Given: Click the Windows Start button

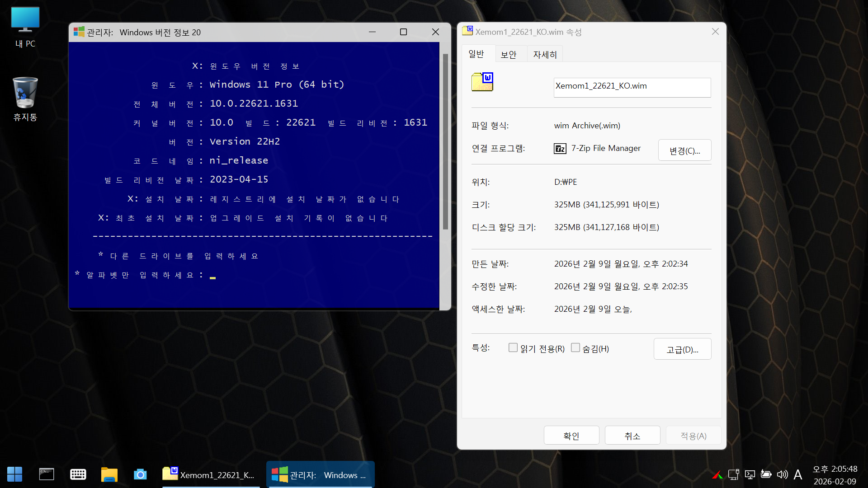Looking at the screenshot, I should 14,474.
